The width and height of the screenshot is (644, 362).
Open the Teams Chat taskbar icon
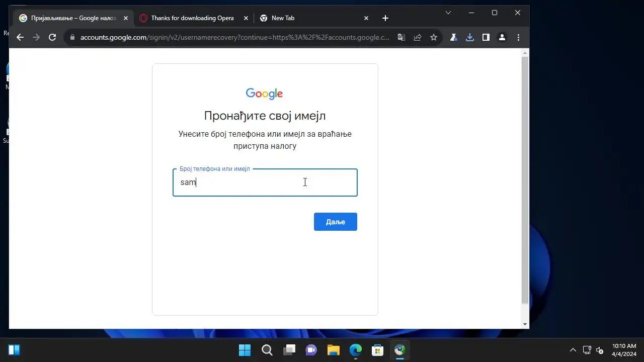tap(311, 350)
